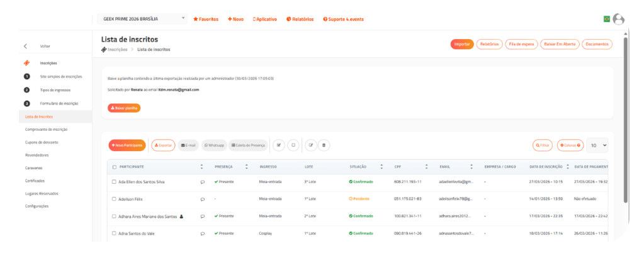The height and width of the screenshot is (275, 644).
Task: Tick the header select-all Participante checkbox
Action: pyautogui.click(x=114, y=167)
